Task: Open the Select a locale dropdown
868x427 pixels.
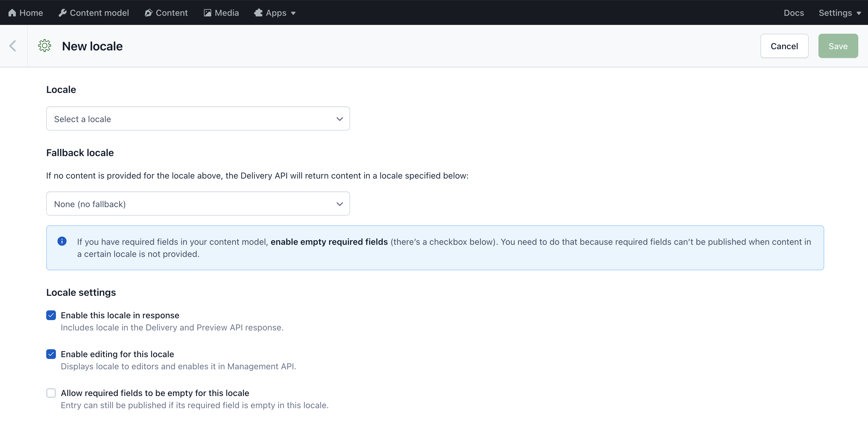Action: tap(198, 118)
